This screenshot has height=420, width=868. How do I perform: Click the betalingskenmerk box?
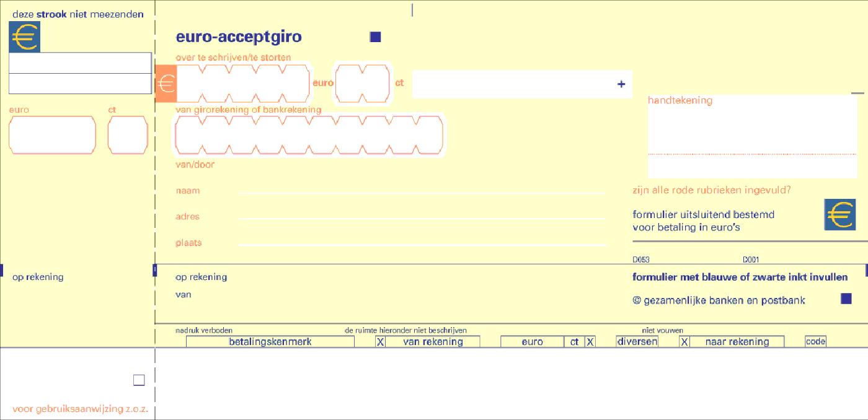point(270,341)
